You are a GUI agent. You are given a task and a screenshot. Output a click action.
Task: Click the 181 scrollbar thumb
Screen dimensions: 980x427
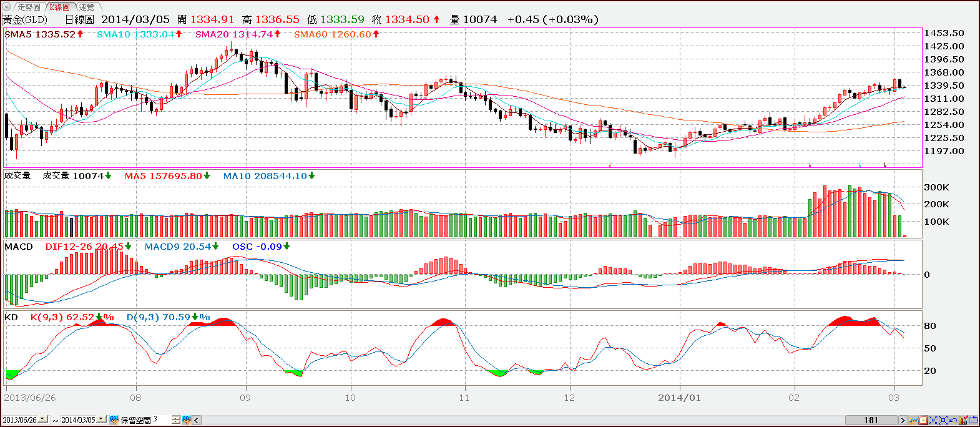point(871,420)
